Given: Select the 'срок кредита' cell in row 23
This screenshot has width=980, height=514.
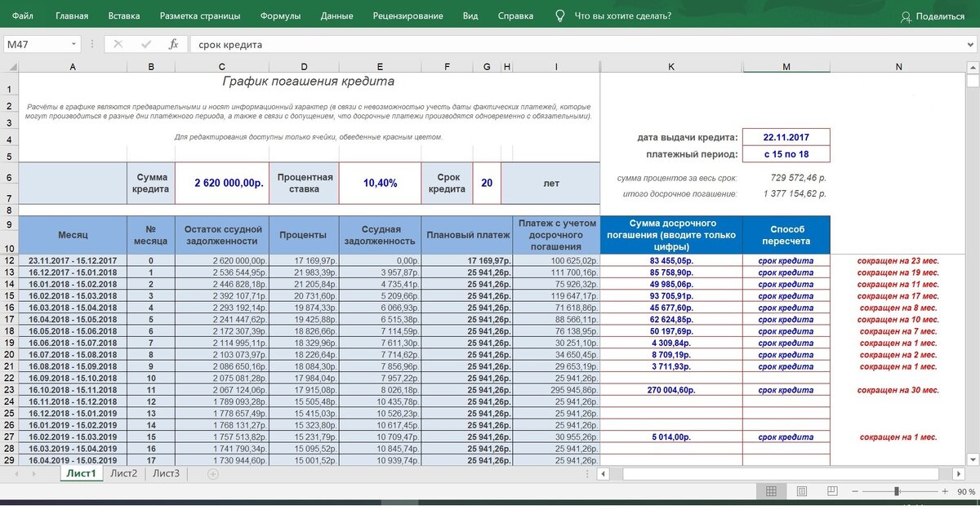Looking at the screenshot, I should 786,391.
